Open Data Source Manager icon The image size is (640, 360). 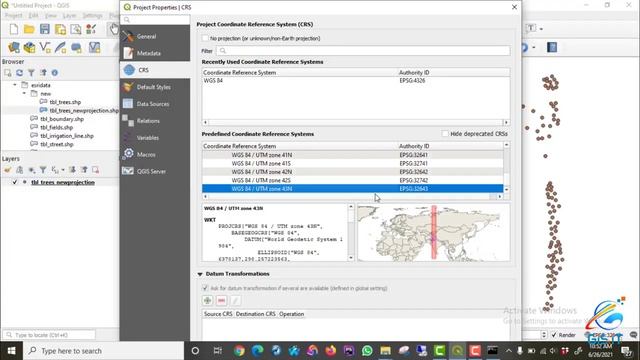pyautogui.click(x=14, y=48)
